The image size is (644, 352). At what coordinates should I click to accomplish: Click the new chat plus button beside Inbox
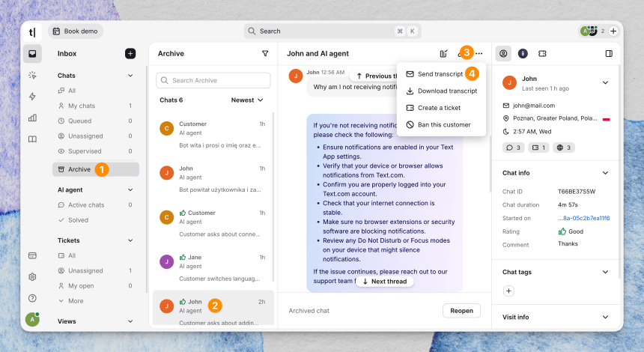tap(130, 53)
